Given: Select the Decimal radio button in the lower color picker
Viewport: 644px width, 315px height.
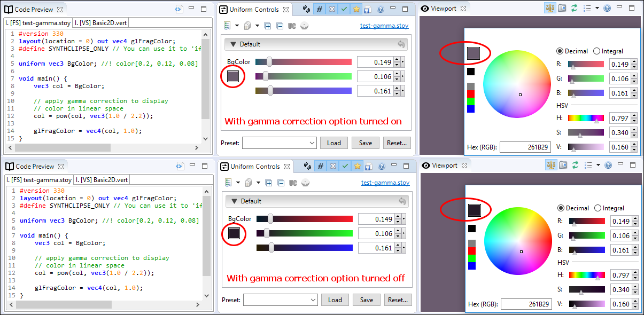Looking at the screenshot, I should (561, 208).
